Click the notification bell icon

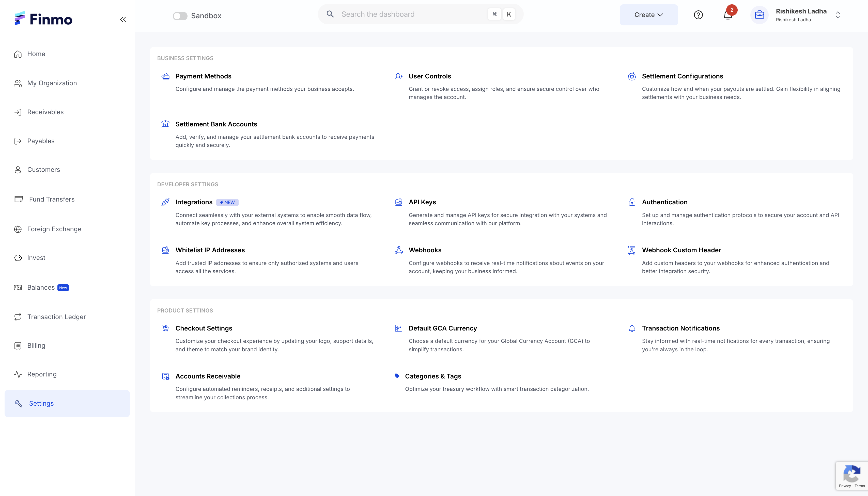coord(727,15)
